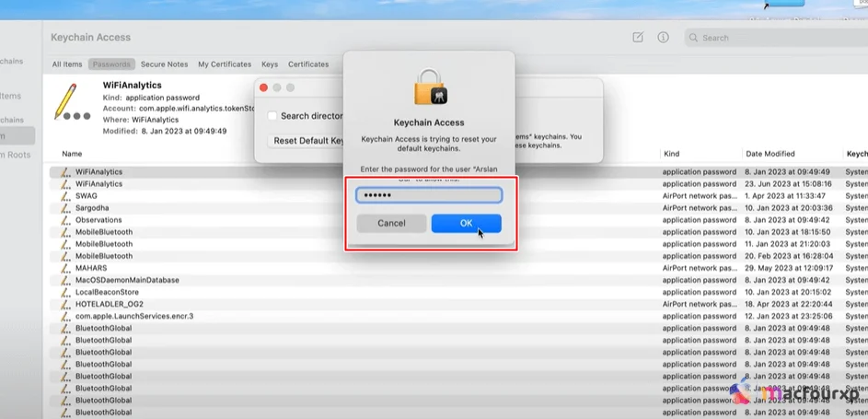Click date 1. Apr 2023 at 11:33:47
Viewport: 868px width, 419px height.
[x=785, y=196]
